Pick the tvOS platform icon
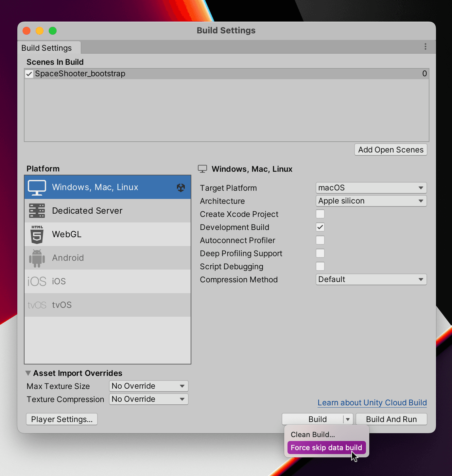 pyautogui.click(x=37, y=305)
